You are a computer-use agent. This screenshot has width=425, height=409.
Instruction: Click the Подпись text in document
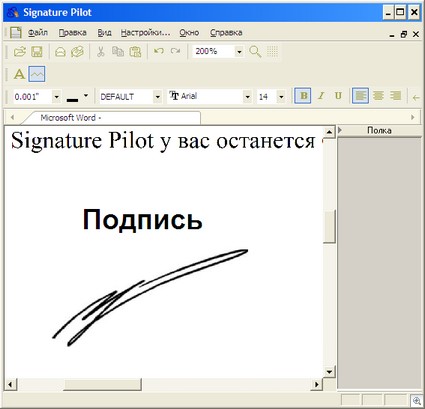(142, 220)
